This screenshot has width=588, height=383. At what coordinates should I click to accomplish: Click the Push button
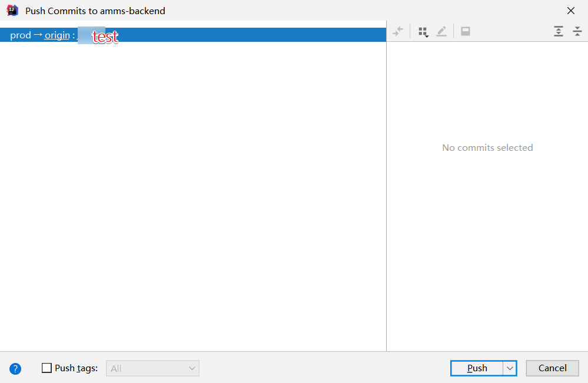pos(477,368)
